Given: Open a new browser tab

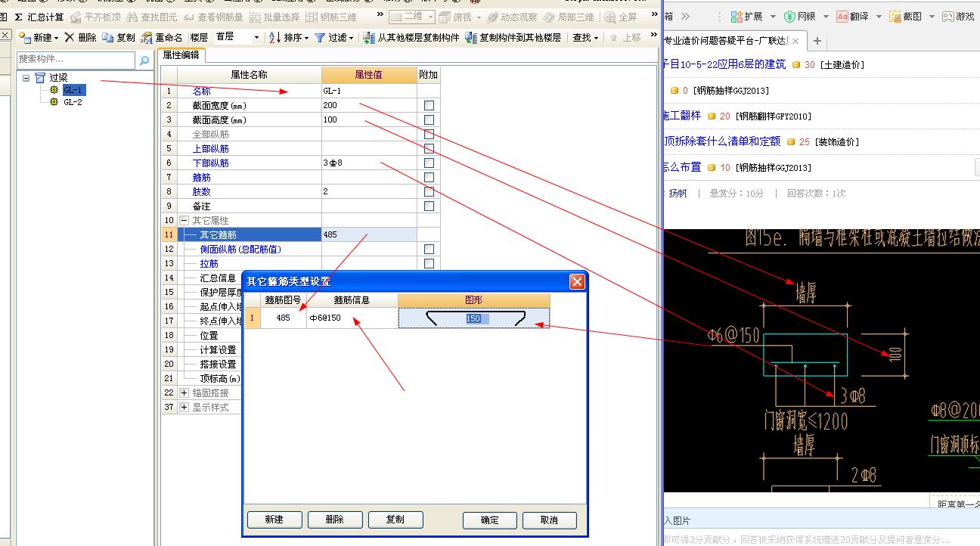Looking at the screenshot, I should [817, 41].
